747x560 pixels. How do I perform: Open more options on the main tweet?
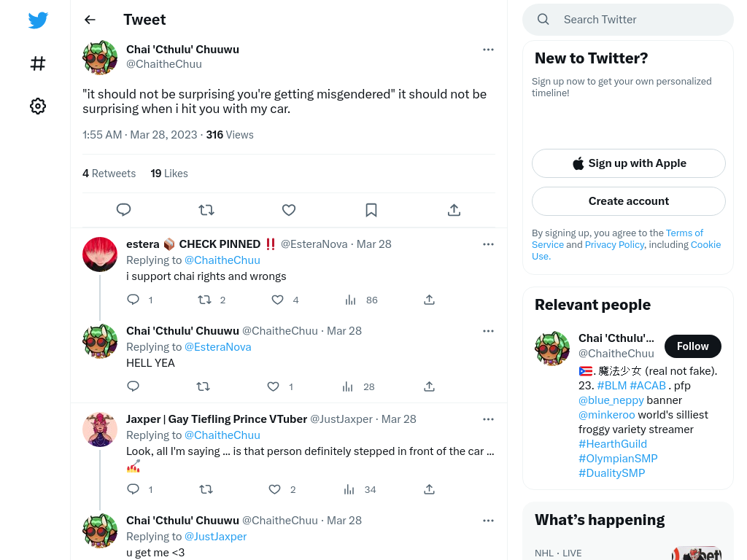pyautogui.click(x=488, y=50)
